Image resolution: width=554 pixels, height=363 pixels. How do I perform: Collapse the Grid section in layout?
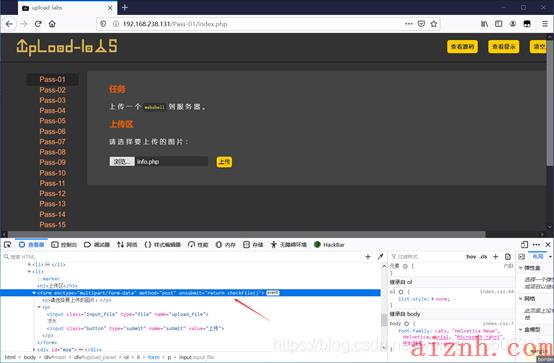[521, 299]
